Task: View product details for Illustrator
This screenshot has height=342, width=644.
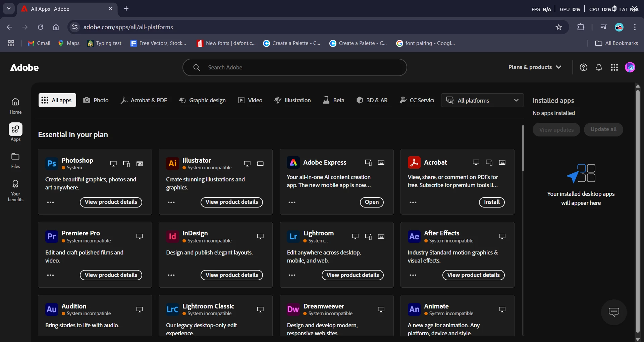Action: (x=232, y=202)
